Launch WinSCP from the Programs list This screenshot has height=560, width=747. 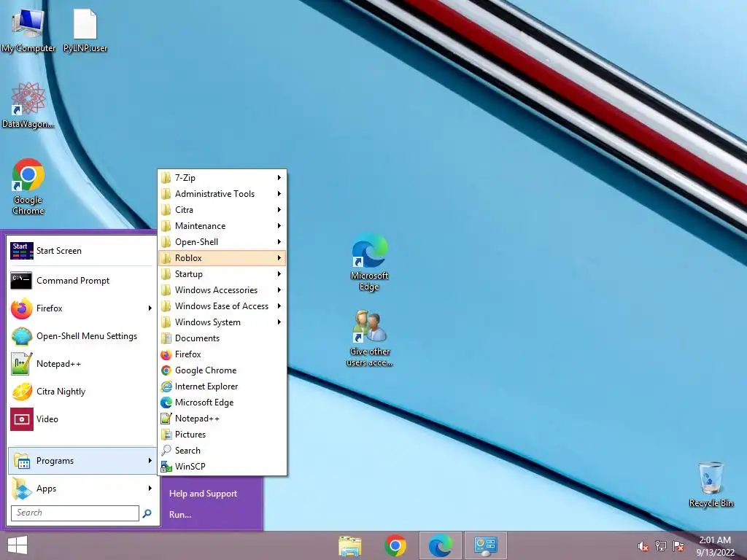point(222,466)
